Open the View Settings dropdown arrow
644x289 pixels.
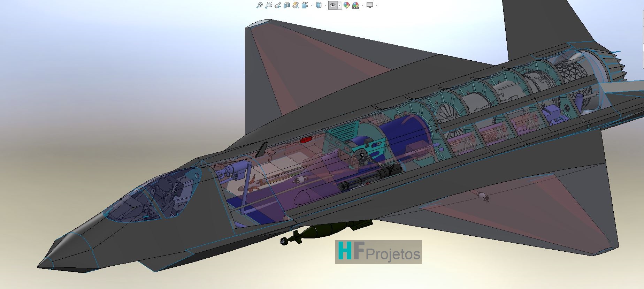[x=376, y=5]
